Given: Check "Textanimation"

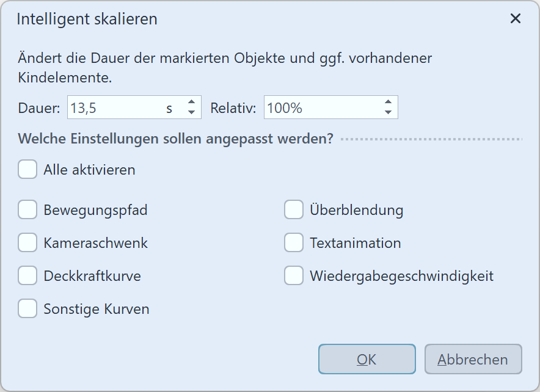Looking at the screenshot, I should 294,242.
